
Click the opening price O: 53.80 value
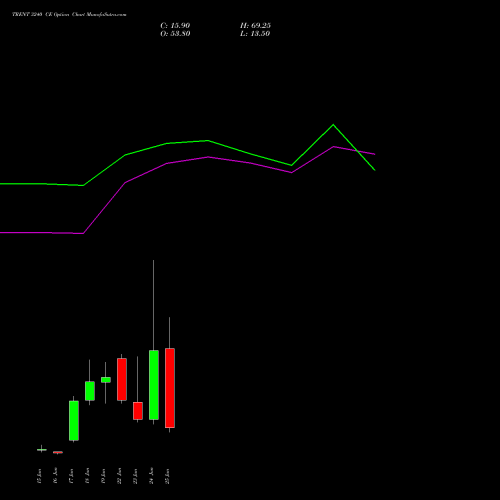[x=175, y=34]
